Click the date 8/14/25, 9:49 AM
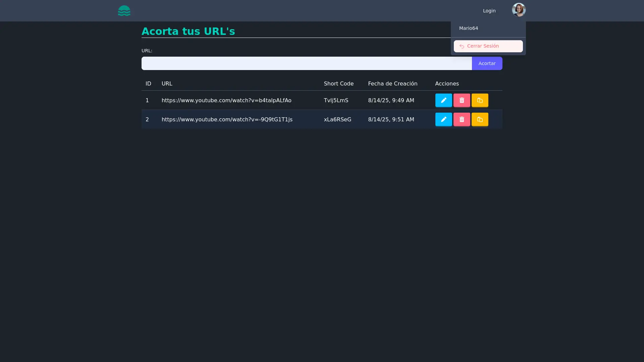Image resolution: width=644 pixels, height=362 pixels. pyautogui.click(x=391, y=100)
